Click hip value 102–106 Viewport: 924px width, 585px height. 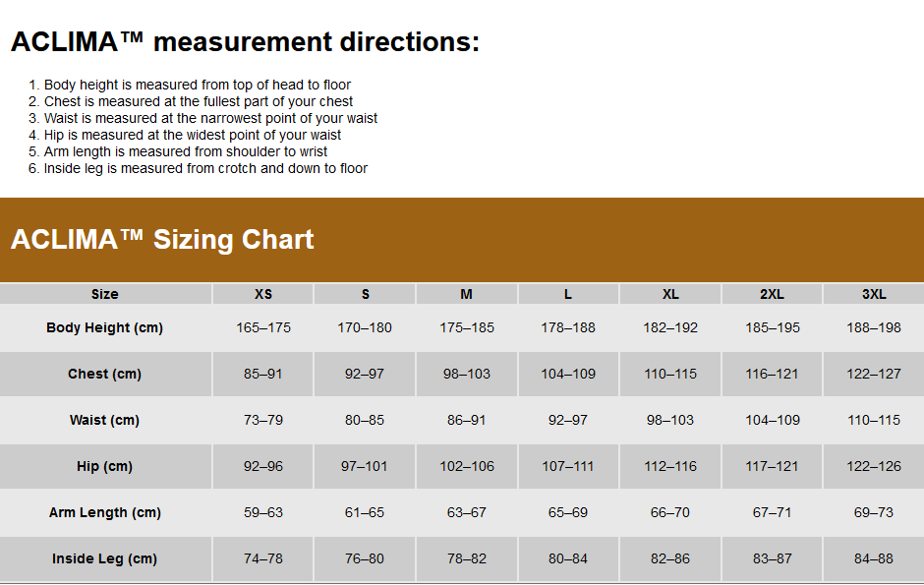click(x=467, y=466)
